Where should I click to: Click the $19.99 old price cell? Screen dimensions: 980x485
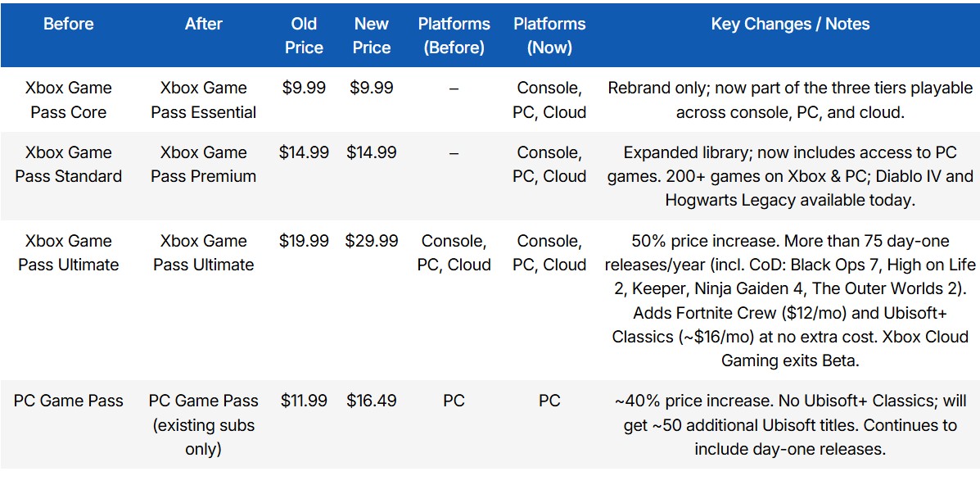pos(304,241)
